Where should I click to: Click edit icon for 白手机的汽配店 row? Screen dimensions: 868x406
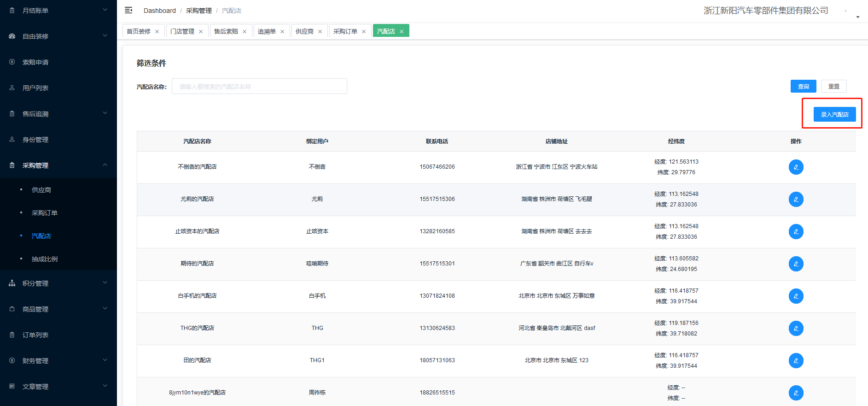click(x=796, y=296)
